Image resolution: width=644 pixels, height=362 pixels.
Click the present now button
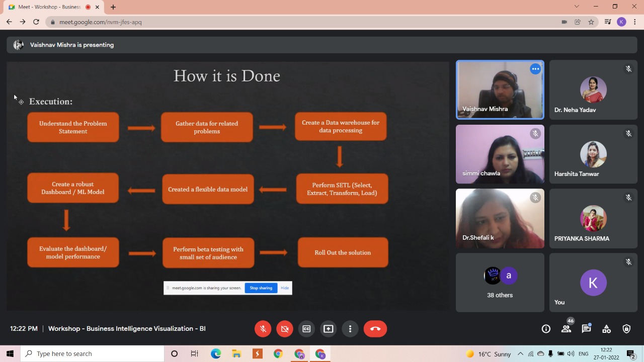point(328,329)
